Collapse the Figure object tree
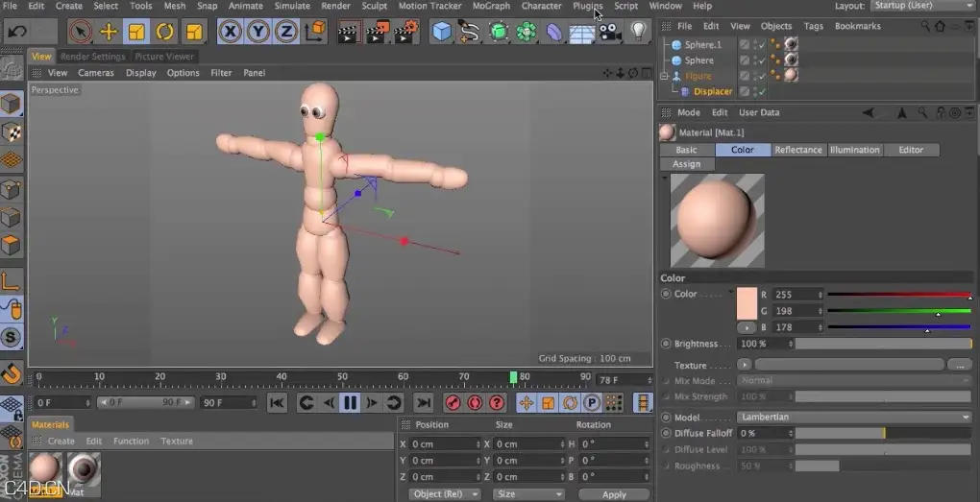 pos(664,76)
